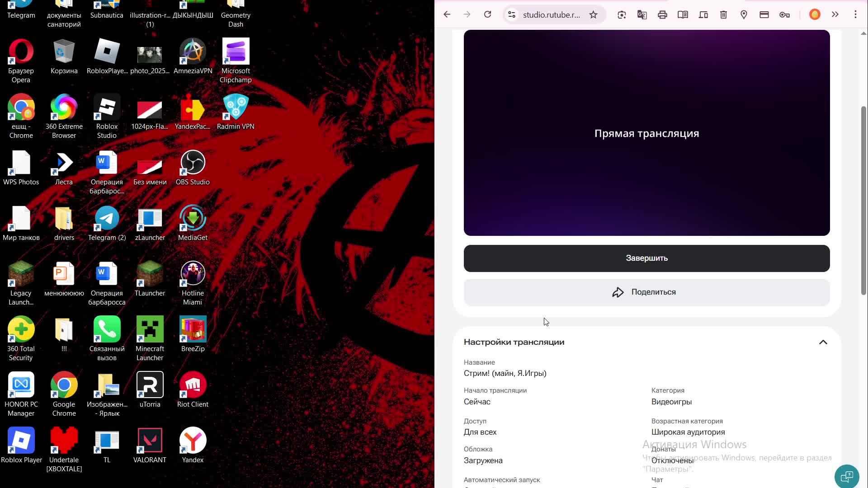Click the print extension icon

pyautogui.click(x=662, y=14)
